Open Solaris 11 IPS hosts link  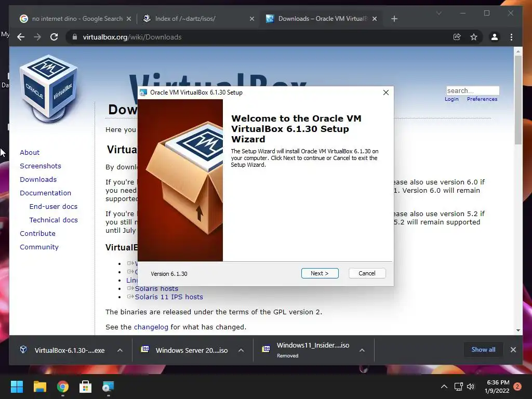point(169,297)
